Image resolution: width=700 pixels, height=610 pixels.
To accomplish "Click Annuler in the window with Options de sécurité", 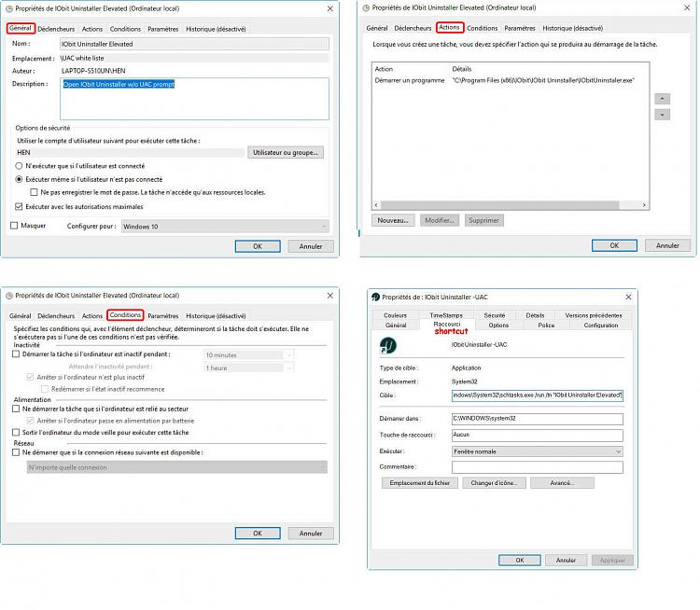I will coord(311,246).
